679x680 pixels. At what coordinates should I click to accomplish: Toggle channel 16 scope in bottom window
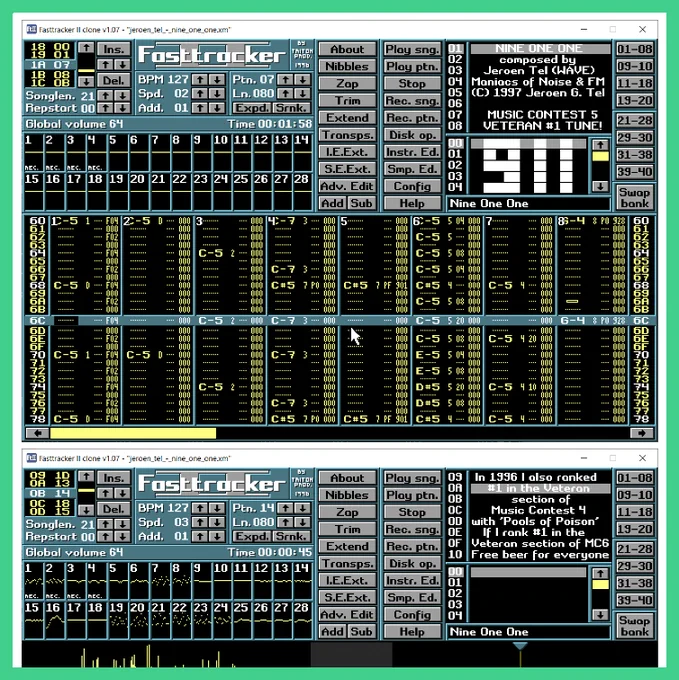coord(55,620)
